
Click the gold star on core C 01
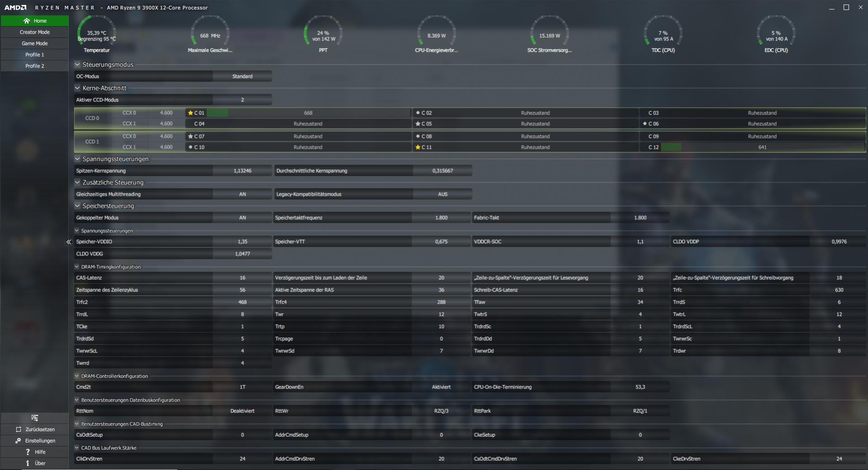point(190,113)
